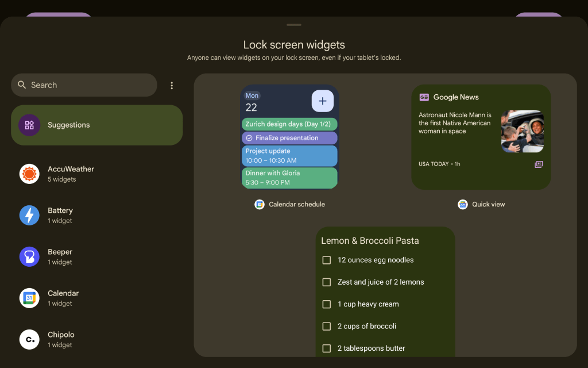Select the Suggestions category
Screen dimensions: 588x368
(96, 125)
